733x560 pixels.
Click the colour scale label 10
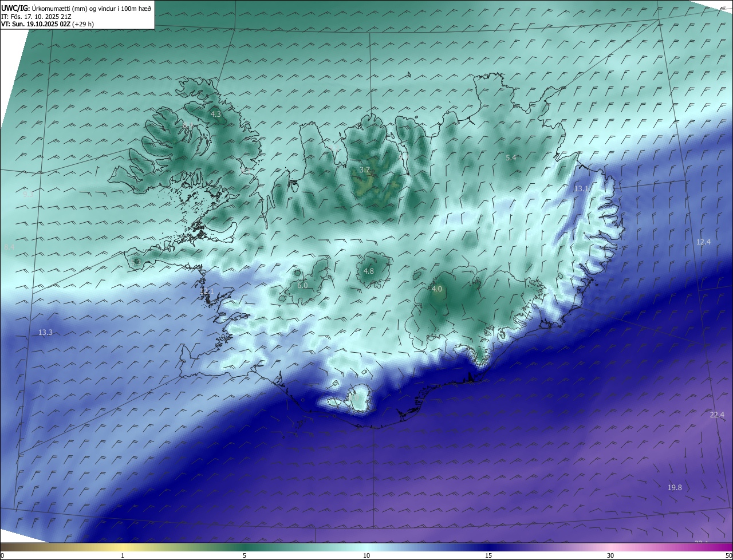coord(366,555)
